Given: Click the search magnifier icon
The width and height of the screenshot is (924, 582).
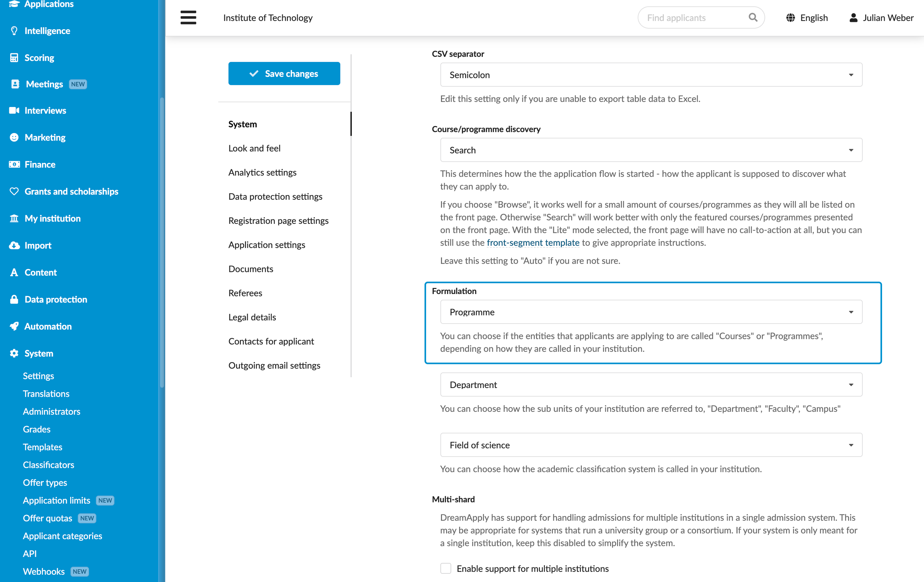Looking at the screenshot, I should 753,18.
